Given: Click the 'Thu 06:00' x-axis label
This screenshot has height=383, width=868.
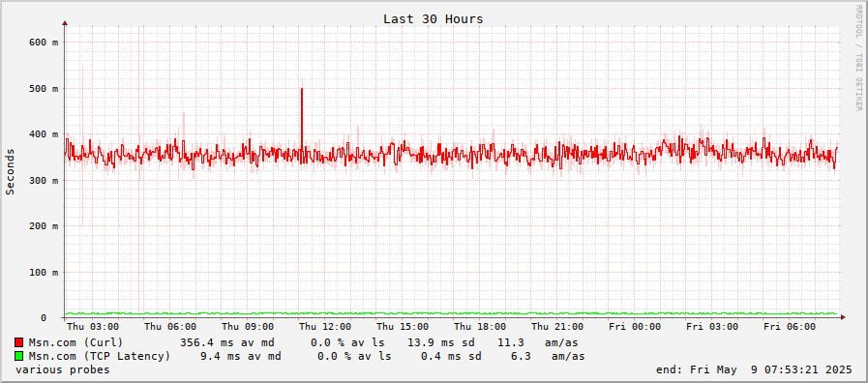Looking at the screenshot, I should click(x=170, y=327).
